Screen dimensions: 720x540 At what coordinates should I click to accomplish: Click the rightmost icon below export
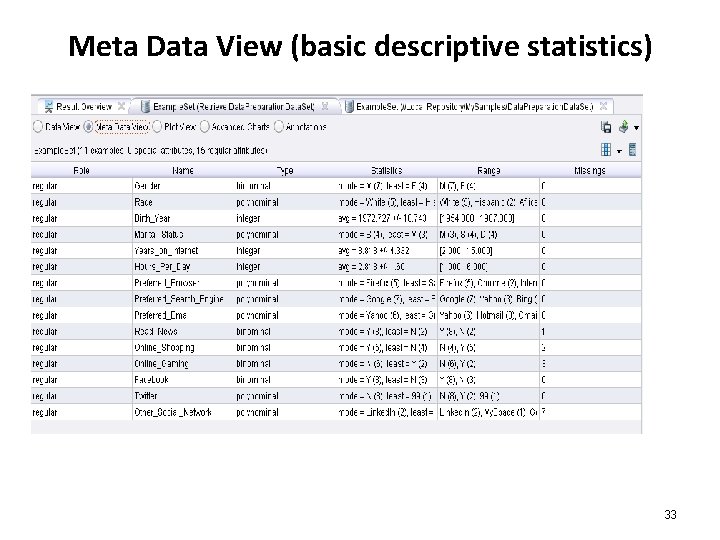tap(633, 149)
